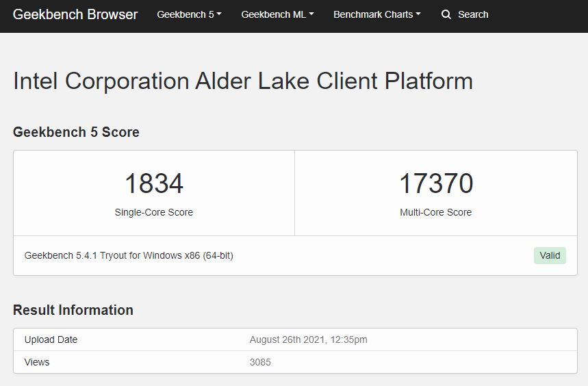Click the Result Information heading

click(73, 310)
